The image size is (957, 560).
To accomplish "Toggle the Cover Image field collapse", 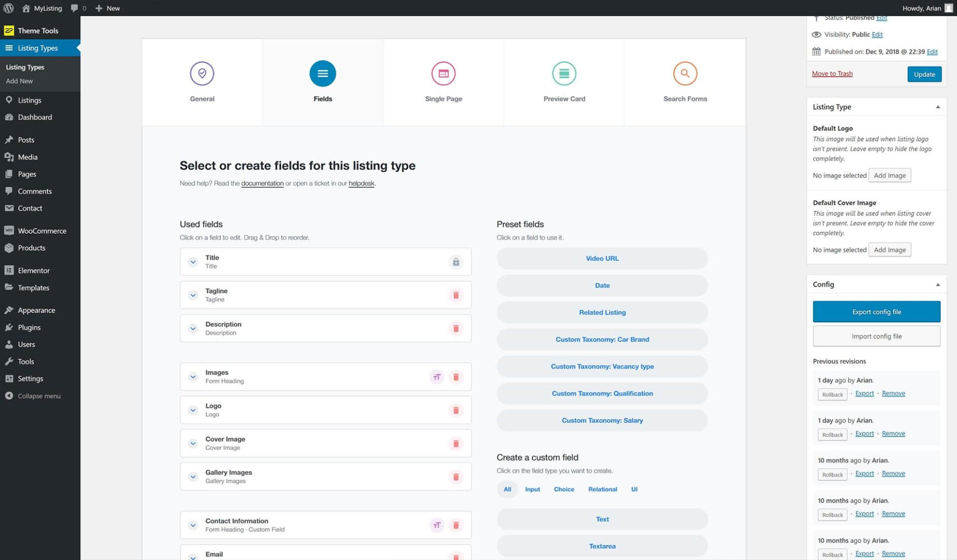I will click(193, 442).
